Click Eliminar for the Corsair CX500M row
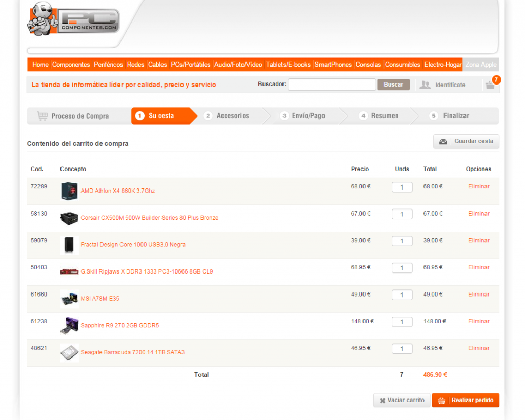 [x=479, y=214]
